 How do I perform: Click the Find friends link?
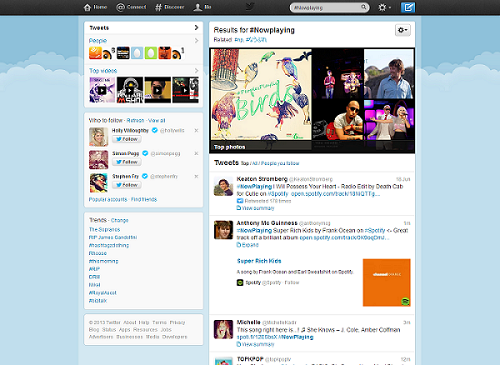tap(144, 199)
